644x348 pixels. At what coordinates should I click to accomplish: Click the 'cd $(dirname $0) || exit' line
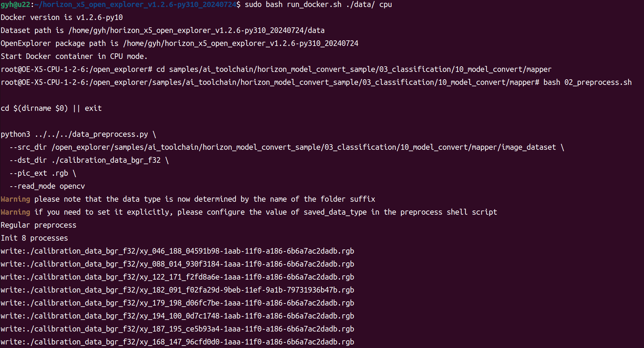point(51,108)
